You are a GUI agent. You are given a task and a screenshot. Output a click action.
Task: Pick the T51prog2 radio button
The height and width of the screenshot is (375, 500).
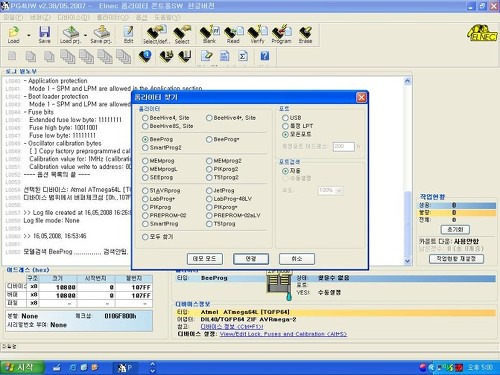[x=209, y=177]
